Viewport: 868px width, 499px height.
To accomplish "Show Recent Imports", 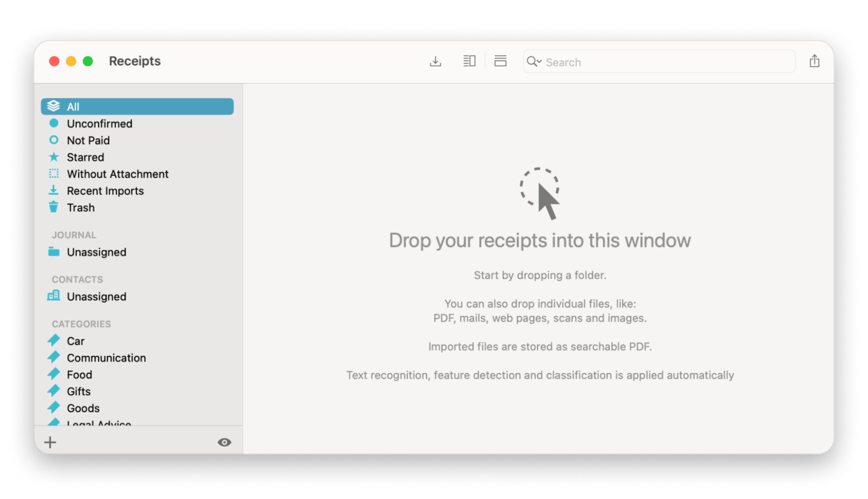I will (x=105, y=190).
